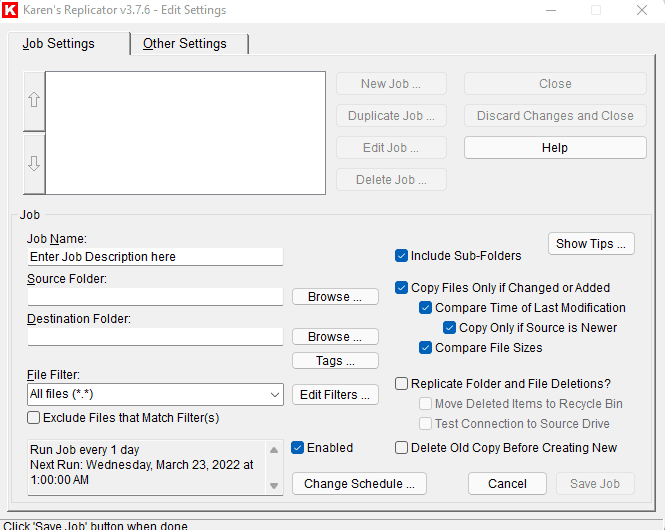Move selected job up with up arrow
Image resolution: width=665 pixels, height=530 pixels.
pos(34,101)
